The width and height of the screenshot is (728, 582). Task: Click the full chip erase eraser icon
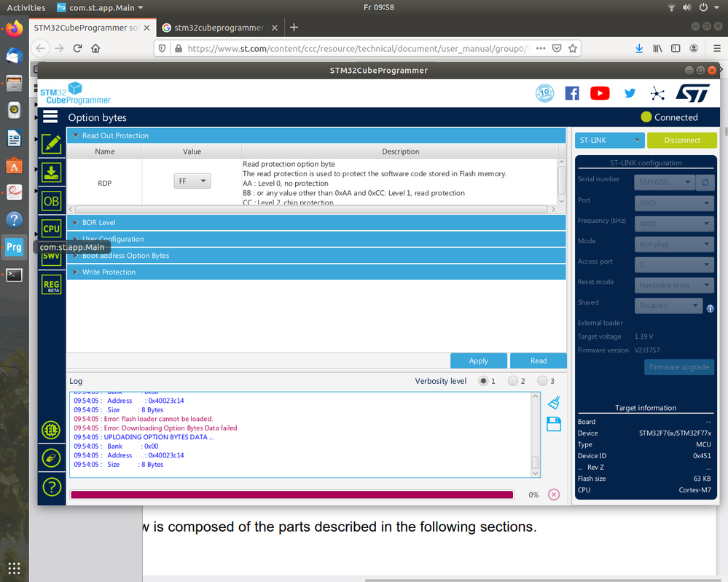[x=51, y=458]
